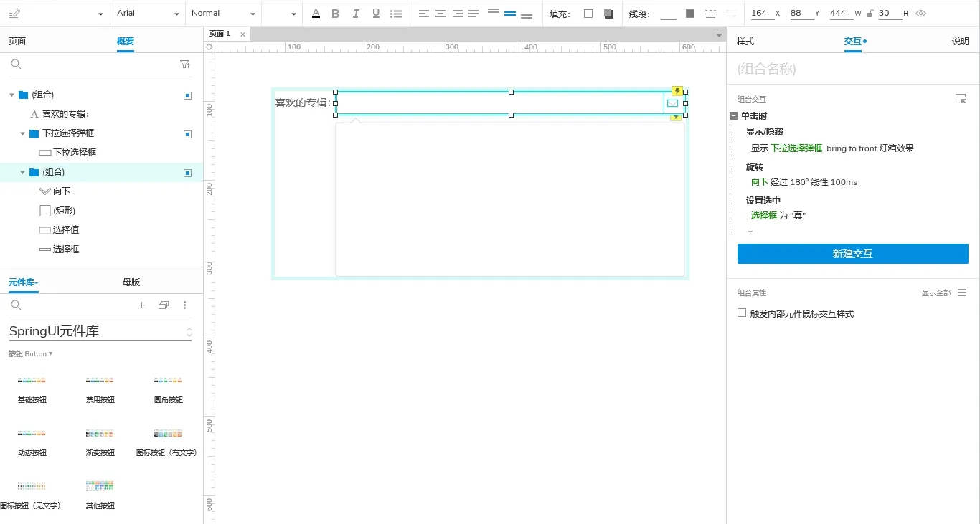Select the (矩形) item in outline
The width and height of the screenshot is (980, 524).
(65, 211)
